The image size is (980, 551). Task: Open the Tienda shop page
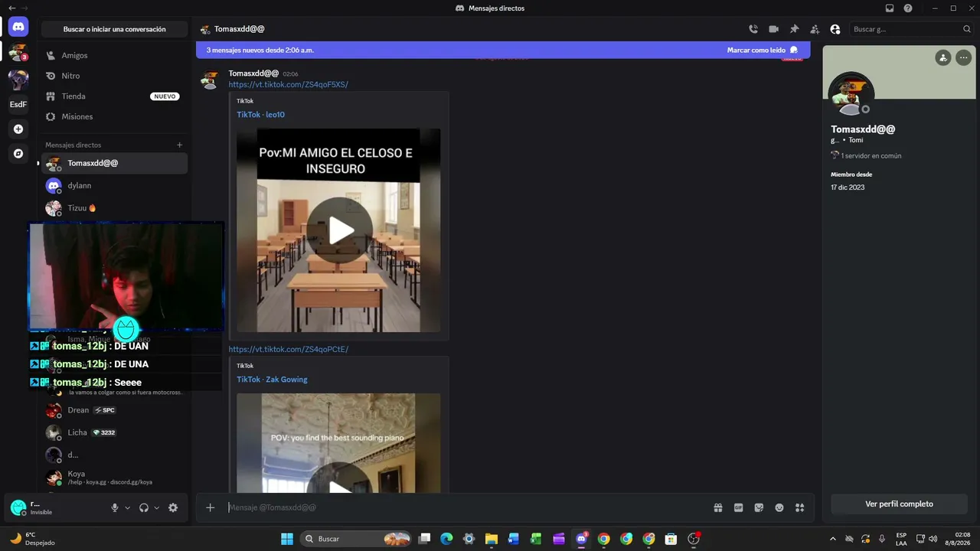click(x=115, y=96)
